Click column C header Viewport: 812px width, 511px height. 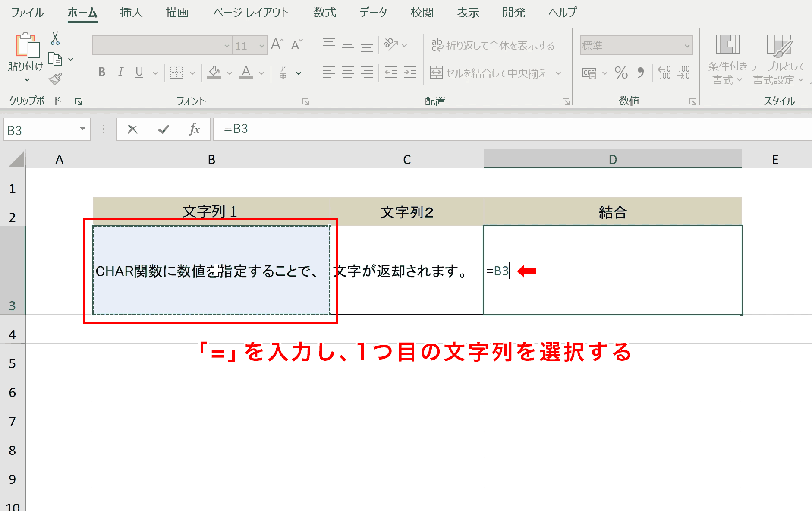click(x=407, y=159)
